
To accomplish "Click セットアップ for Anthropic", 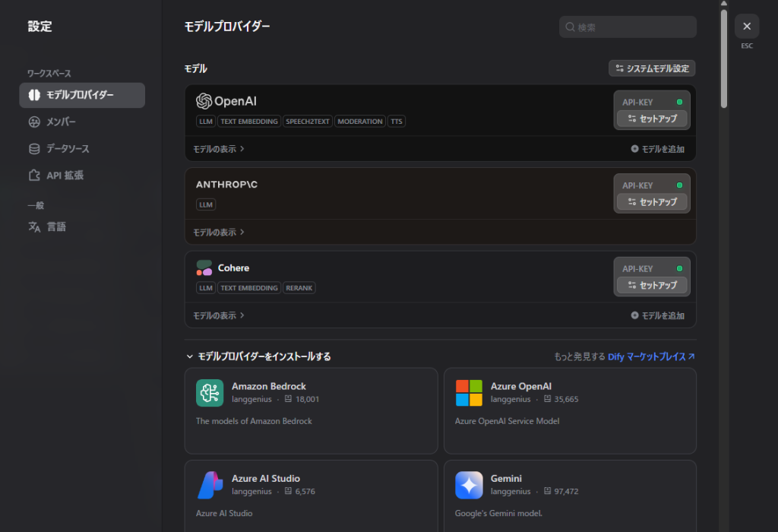I will tap(652, 202).
